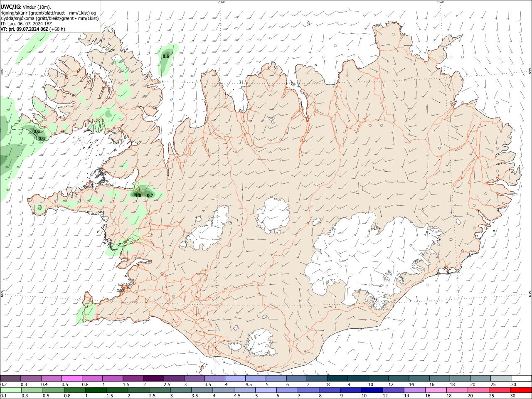Select the white swatch above 30 in the upper row
This screenshot has width=532, height=399.
[522, 378]
